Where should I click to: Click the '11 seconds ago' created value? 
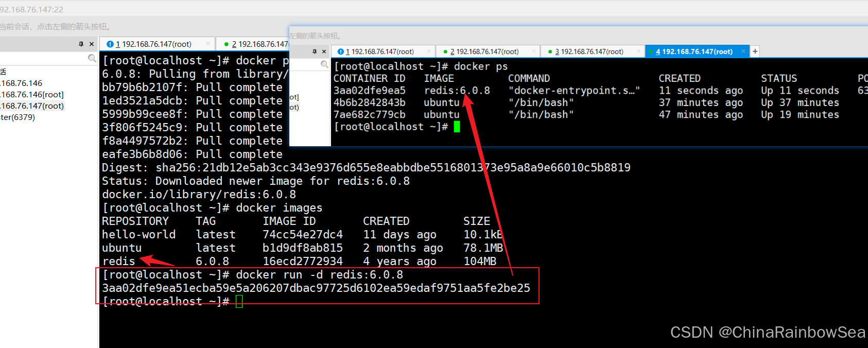701,91
